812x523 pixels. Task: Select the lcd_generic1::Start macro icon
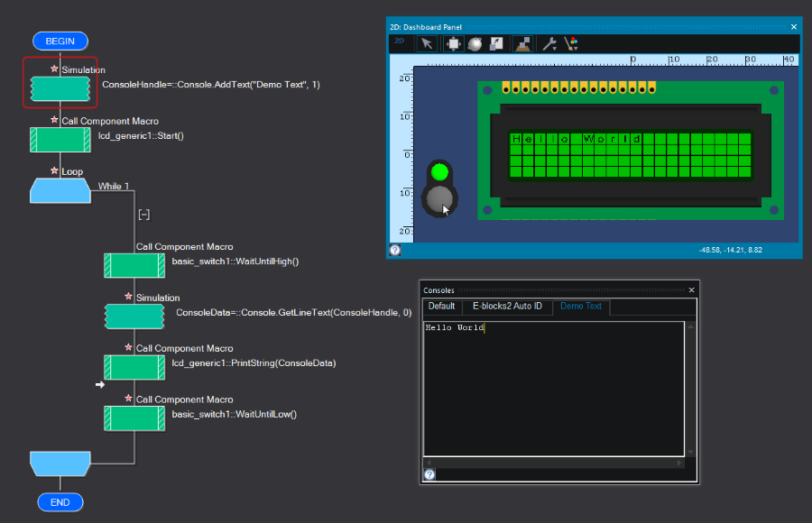[x=60, y=140]
